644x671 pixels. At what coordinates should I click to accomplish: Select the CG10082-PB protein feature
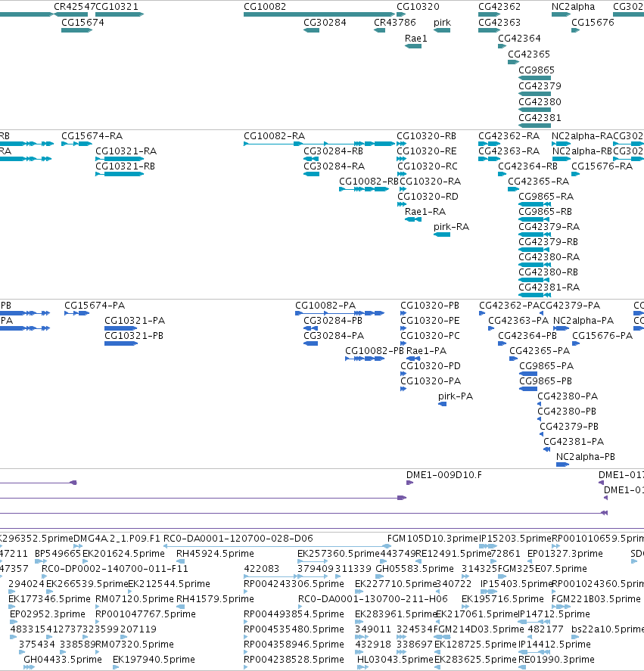pyautogui.click(x=365, y=359)
